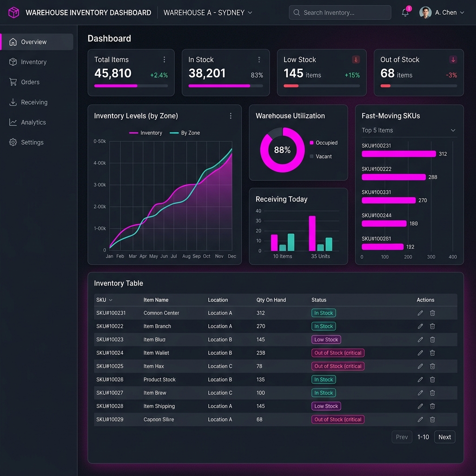Click A. Chen avatar picture
Screen dimensions: 476x476
(425, 13)
